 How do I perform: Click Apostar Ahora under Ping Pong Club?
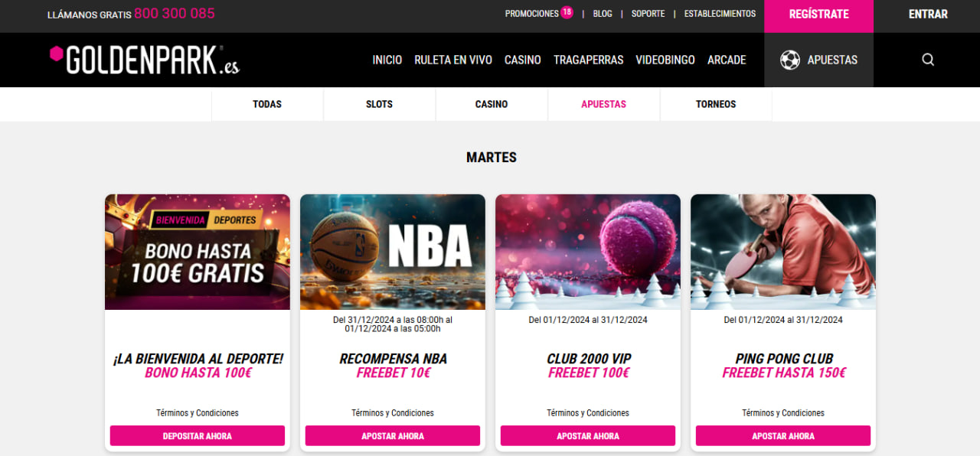[783, 436]
